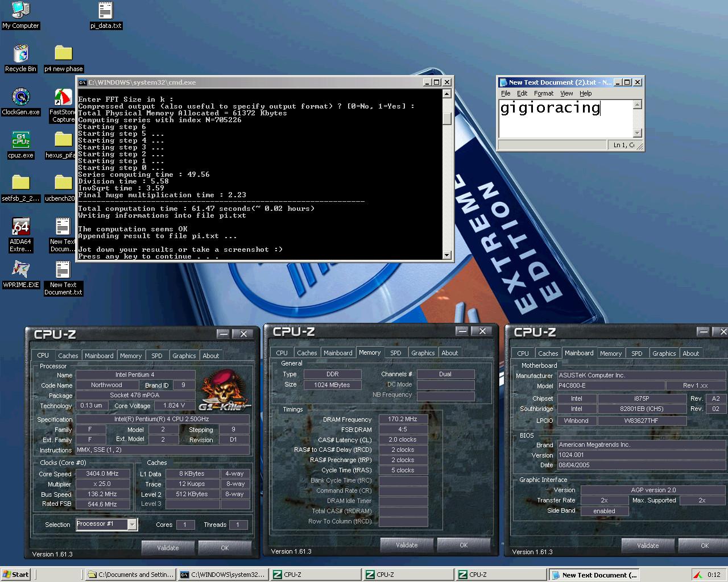Click Validate in right CPU-Z Mainboard window

648,546
